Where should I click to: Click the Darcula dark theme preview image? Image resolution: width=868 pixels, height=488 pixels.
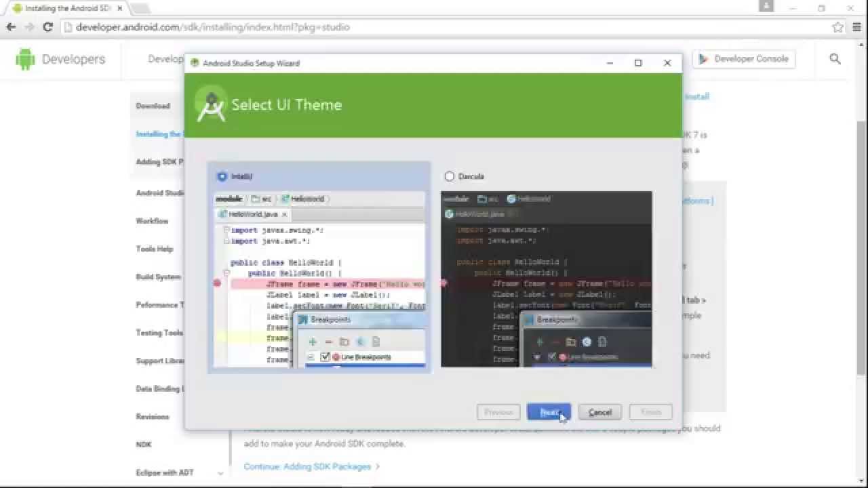[547, 280]
